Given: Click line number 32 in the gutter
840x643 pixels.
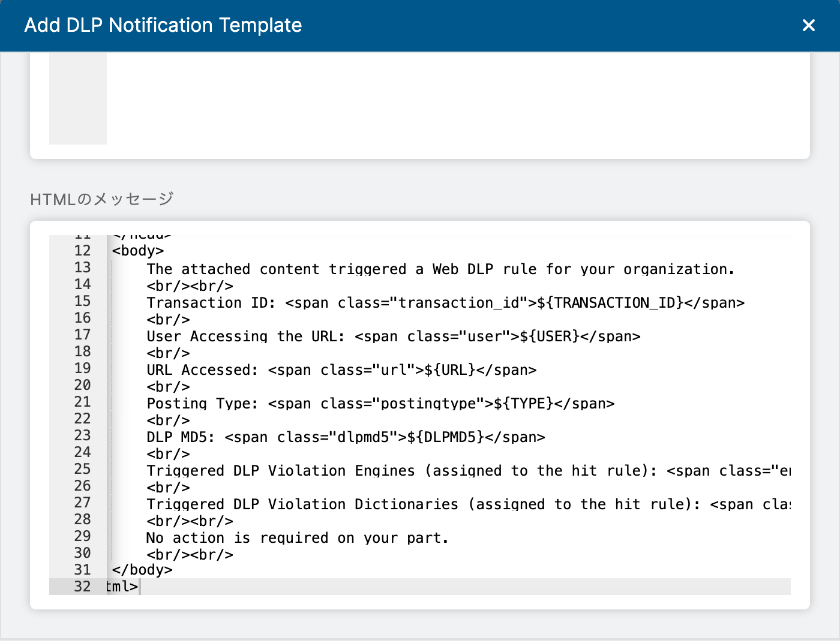Looking at the screenshot, I should click(x=82, y=587).
